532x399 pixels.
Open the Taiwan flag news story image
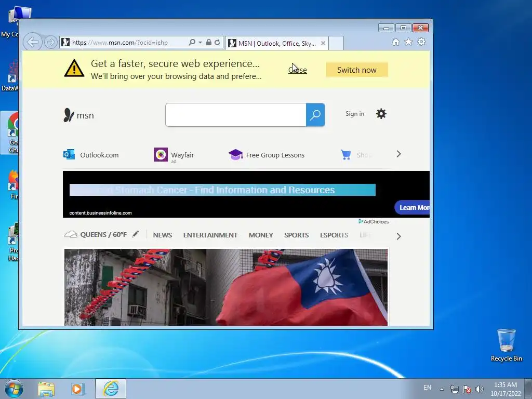[226, 287]
